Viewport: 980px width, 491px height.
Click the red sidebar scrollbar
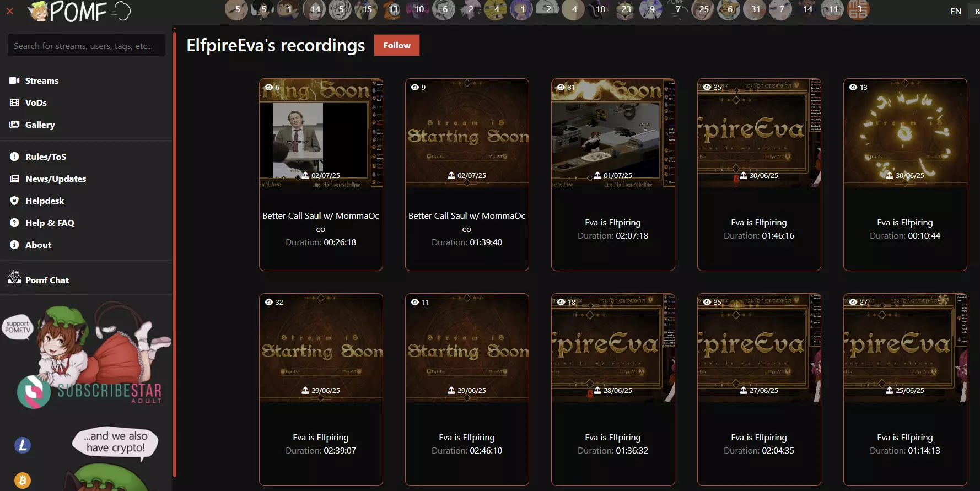(x=175, y=253)
